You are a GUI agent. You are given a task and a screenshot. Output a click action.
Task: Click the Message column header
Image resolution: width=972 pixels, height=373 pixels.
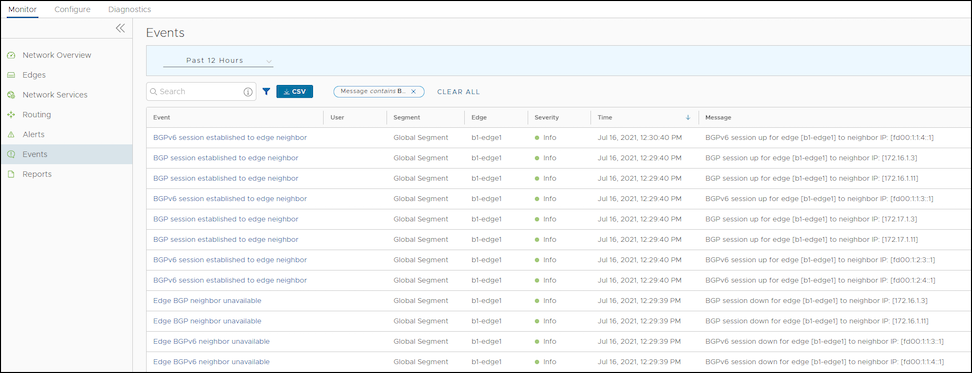(718, 117)
